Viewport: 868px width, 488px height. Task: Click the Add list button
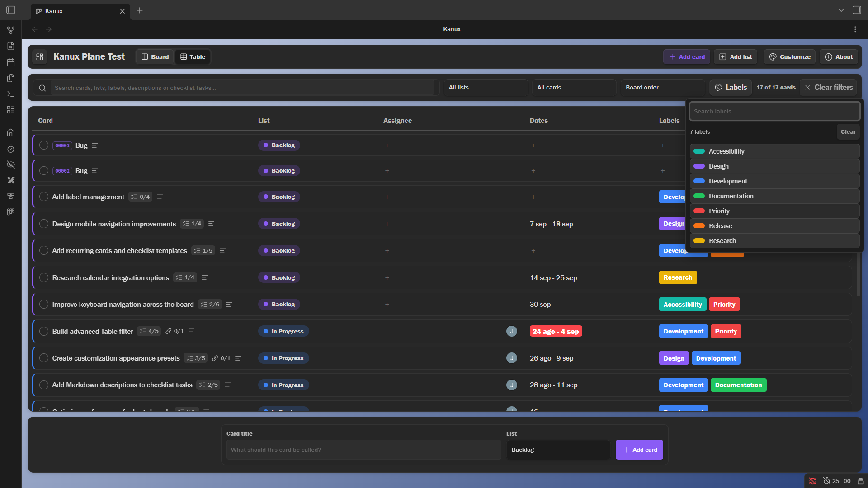(x=736, y=57)
